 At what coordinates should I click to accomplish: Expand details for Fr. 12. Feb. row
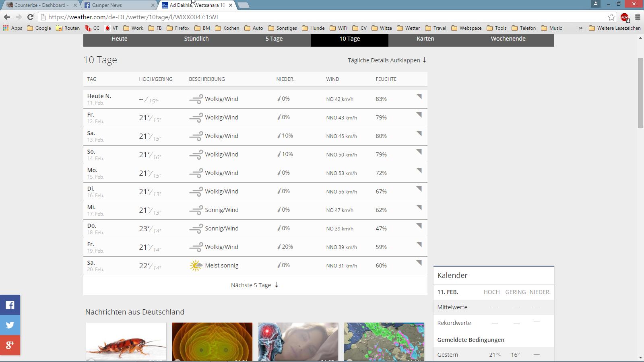coord(419,115)
